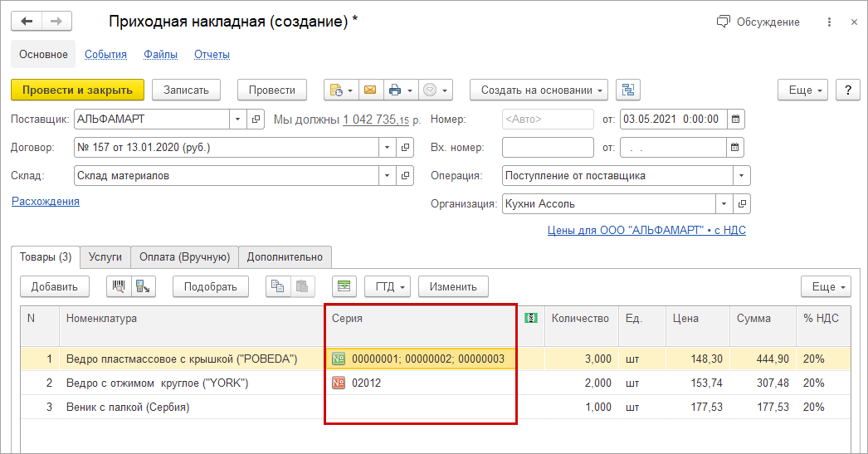Open the barcode scanner search icon
The height and width of the screenshot is (454, 868).
tap(119, 286)
